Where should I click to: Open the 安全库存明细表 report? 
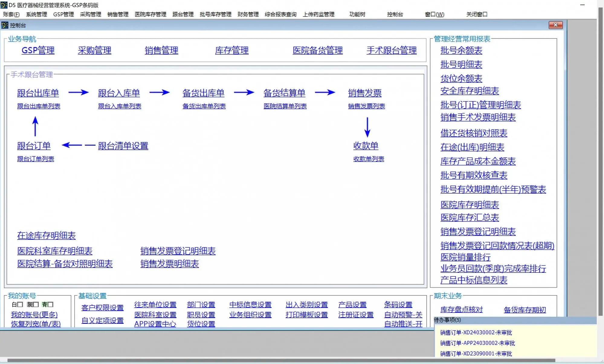[470, 91]
